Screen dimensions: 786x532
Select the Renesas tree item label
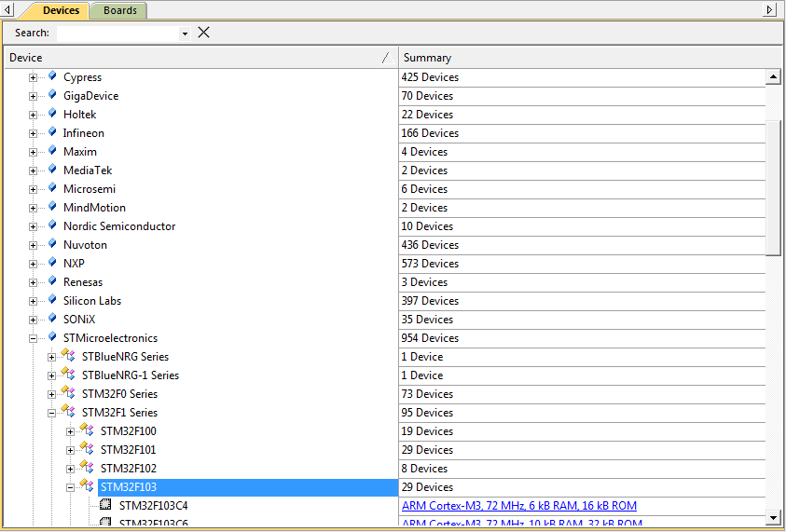coord(83,282)
